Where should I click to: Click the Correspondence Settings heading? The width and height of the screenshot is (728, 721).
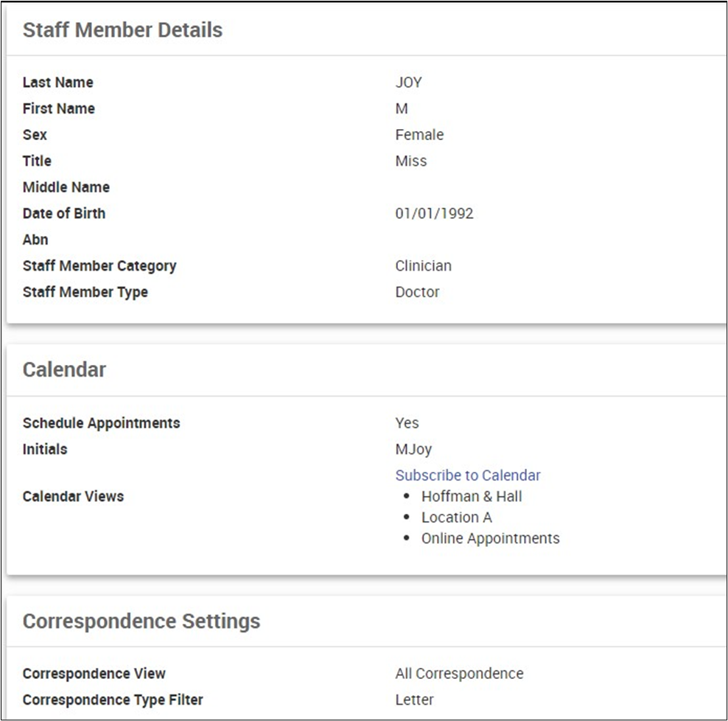141,621
